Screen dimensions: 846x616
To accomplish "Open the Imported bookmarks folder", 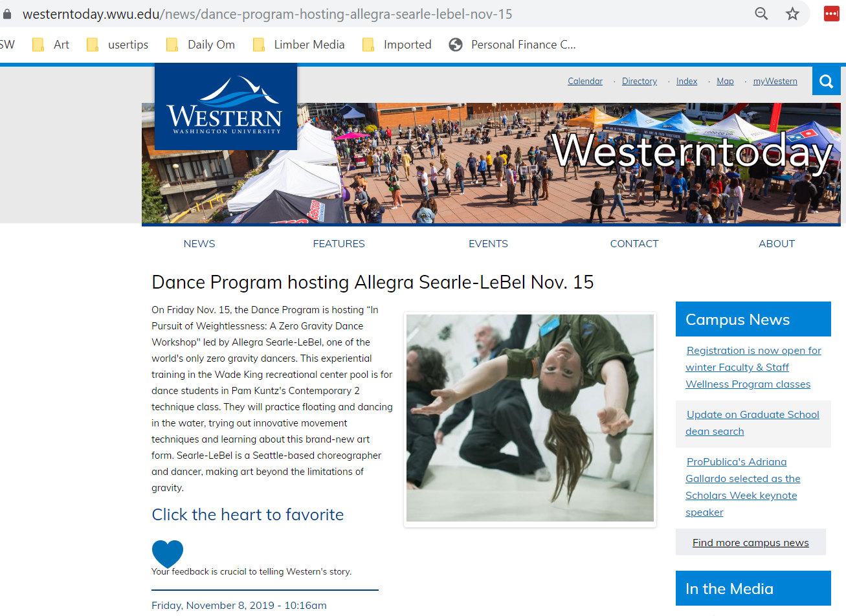I will [x=397, y=45].
